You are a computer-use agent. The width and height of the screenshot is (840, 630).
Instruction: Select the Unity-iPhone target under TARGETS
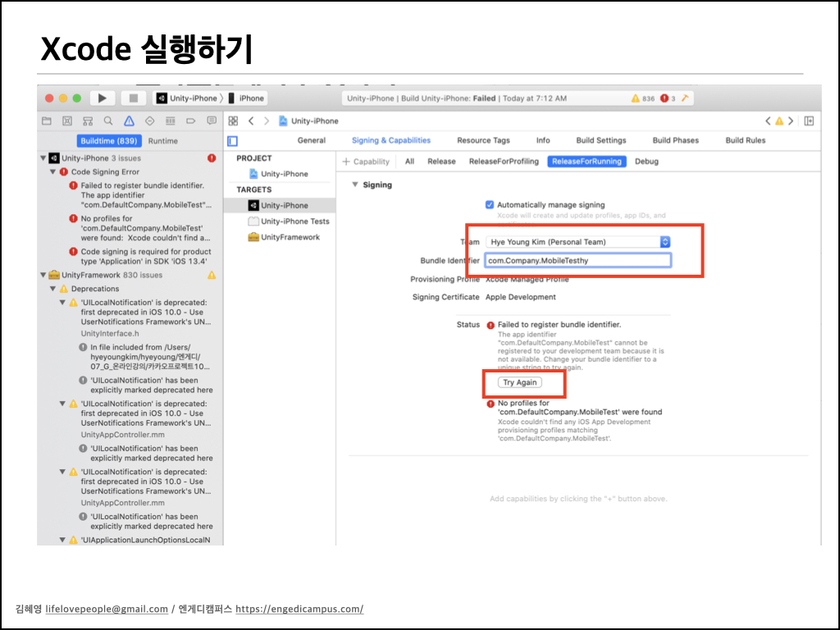280,205
